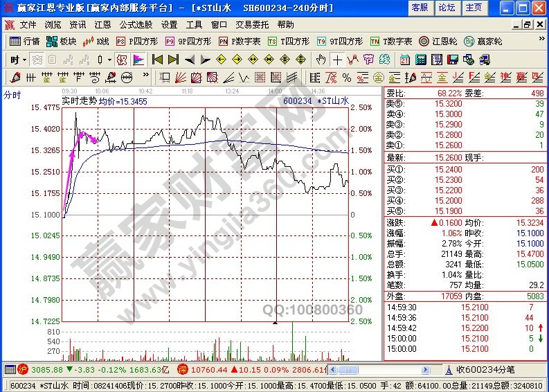Click the calendar icon in the toolbar
549x392 pixels.
pyautogui.click(x=405, y=60)
